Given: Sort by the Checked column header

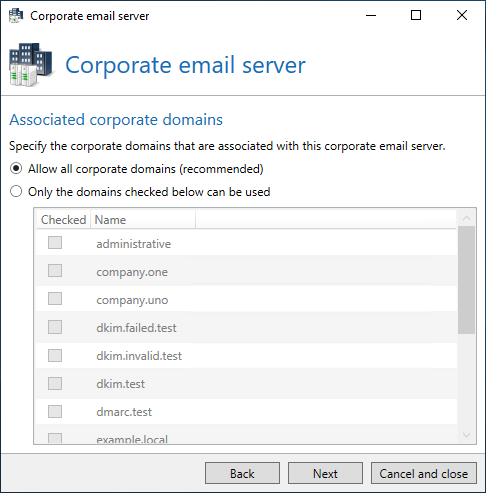Looking at the screenshot, I should 63,220.
